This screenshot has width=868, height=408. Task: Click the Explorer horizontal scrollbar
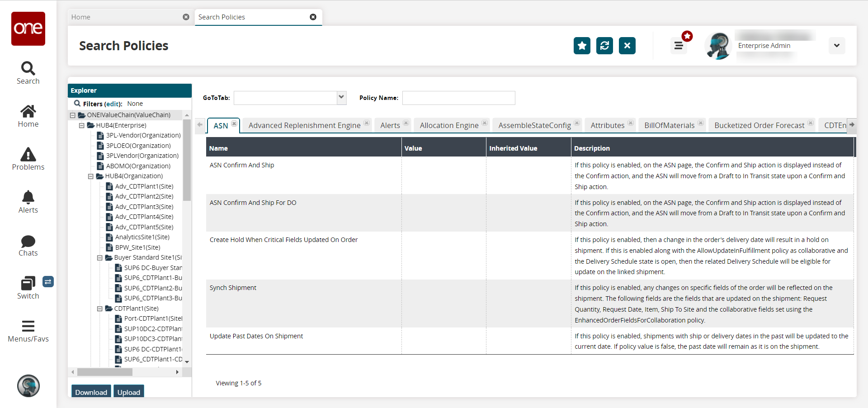(105, 372)
